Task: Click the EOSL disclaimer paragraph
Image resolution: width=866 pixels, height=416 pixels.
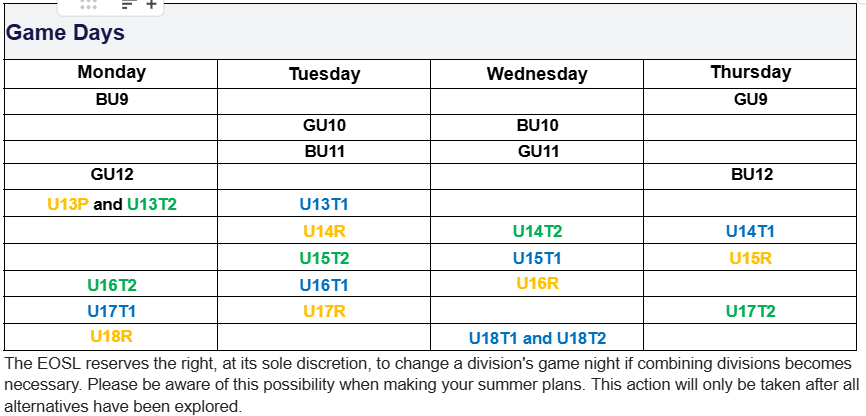Action: pos(430,385)
